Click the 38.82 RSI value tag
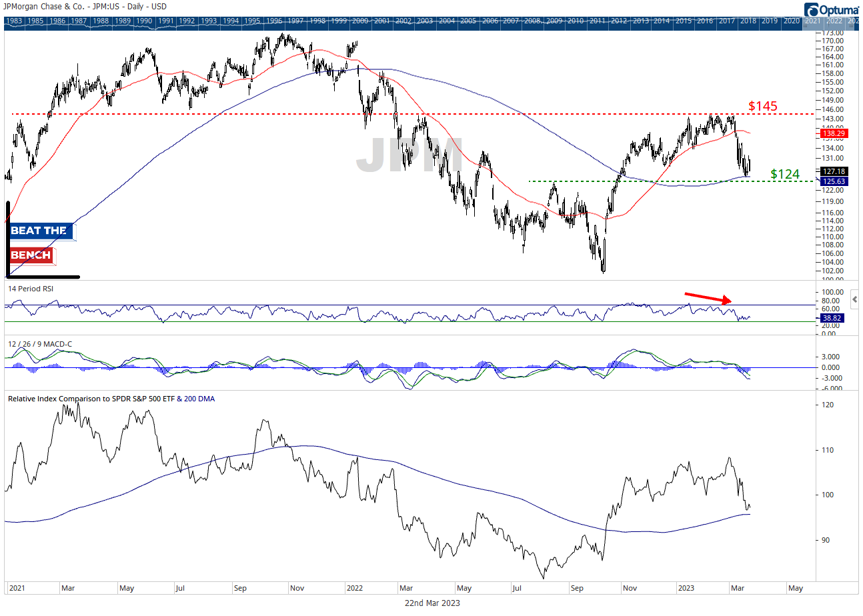Image resolution: width=863 pixels, height=616 pixels. coord(831,319)
